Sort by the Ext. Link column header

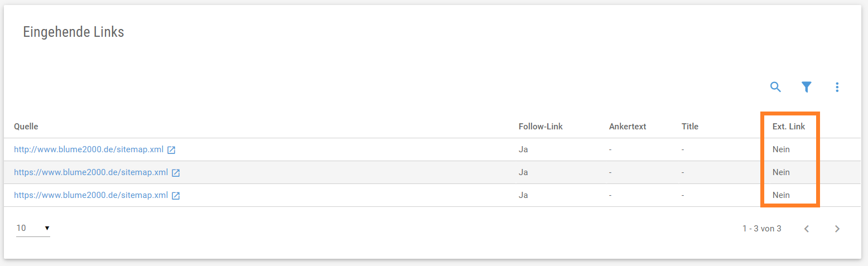[789, 127]
